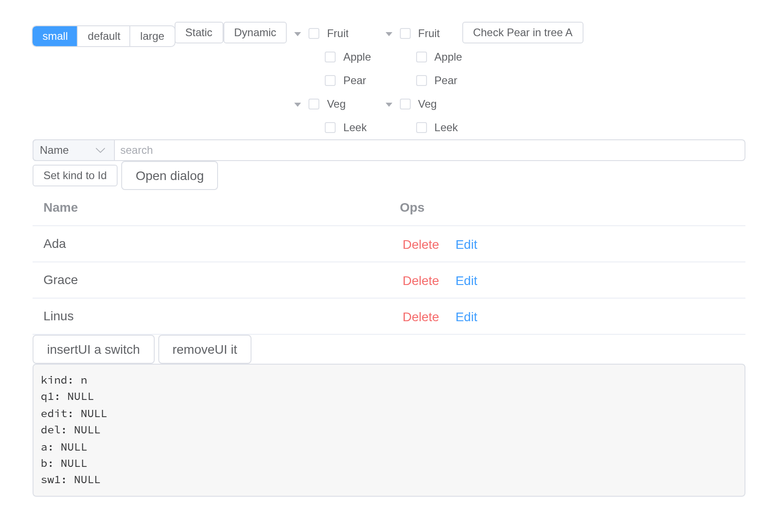Check the Apple checkbox in first tree
Viewport: 778px width, 532px height.
pos(330,57)
